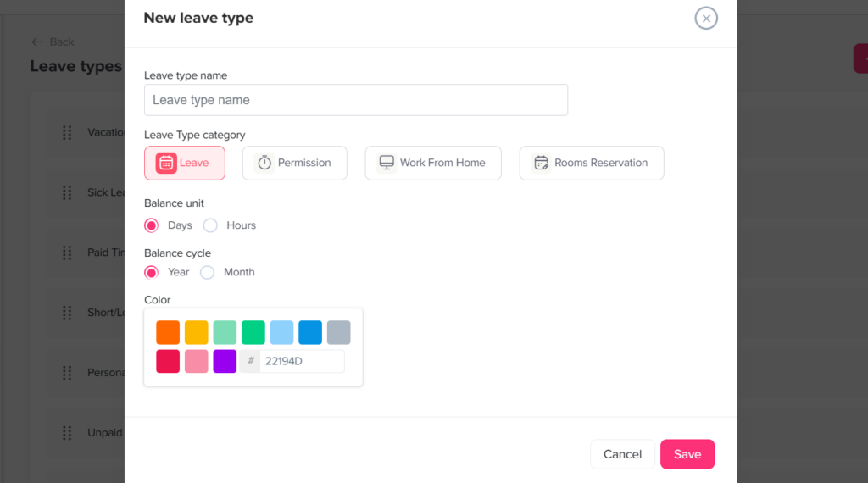Click the hex color code field
868x483 pixels.
point(301,361)
